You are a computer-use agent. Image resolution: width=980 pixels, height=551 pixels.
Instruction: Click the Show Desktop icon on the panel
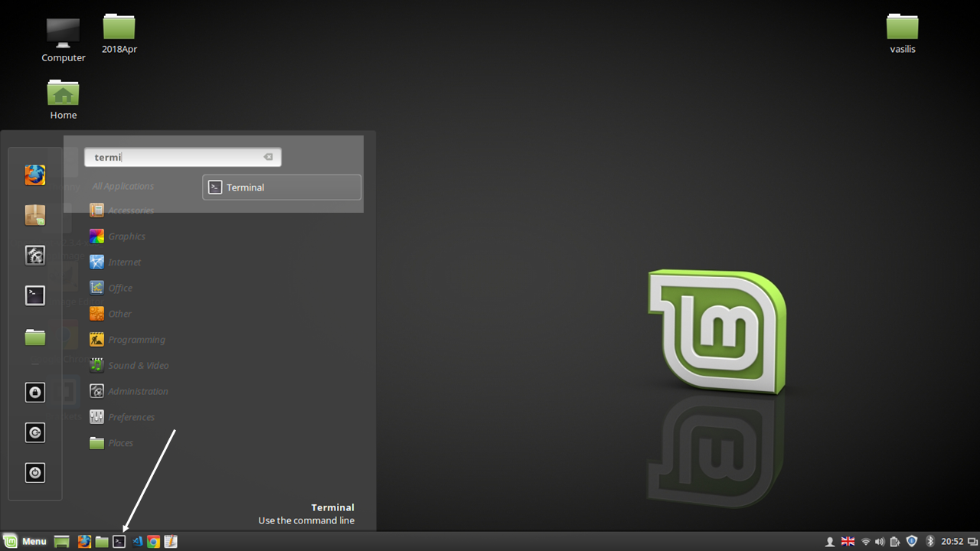[x=62, y=541]
